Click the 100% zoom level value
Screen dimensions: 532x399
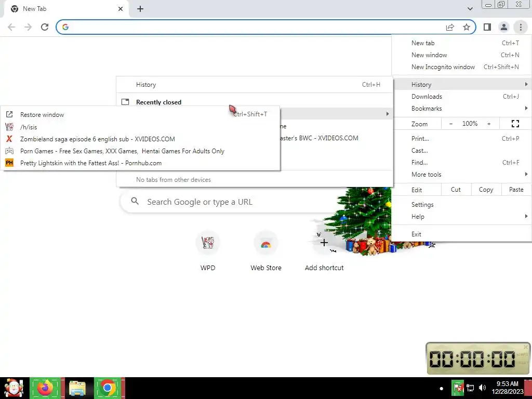pyautogui.click(x=470, y=124)
